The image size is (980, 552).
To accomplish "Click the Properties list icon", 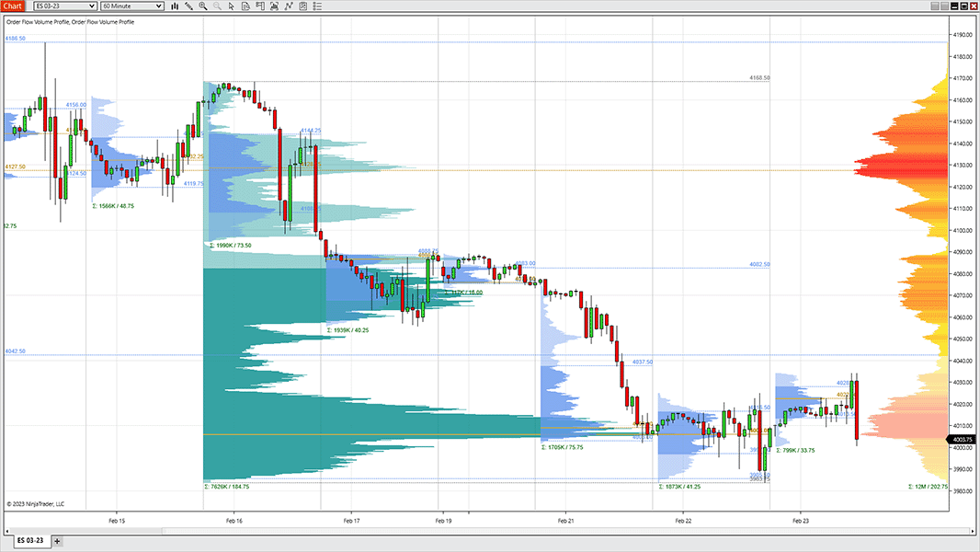I will click(x=316, y=6).
